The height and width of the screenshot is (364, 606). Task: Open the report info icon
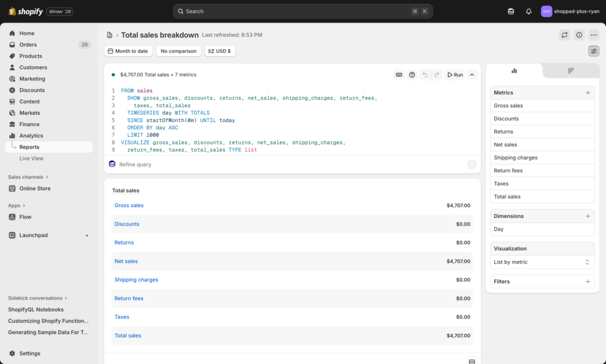point(579,35)
